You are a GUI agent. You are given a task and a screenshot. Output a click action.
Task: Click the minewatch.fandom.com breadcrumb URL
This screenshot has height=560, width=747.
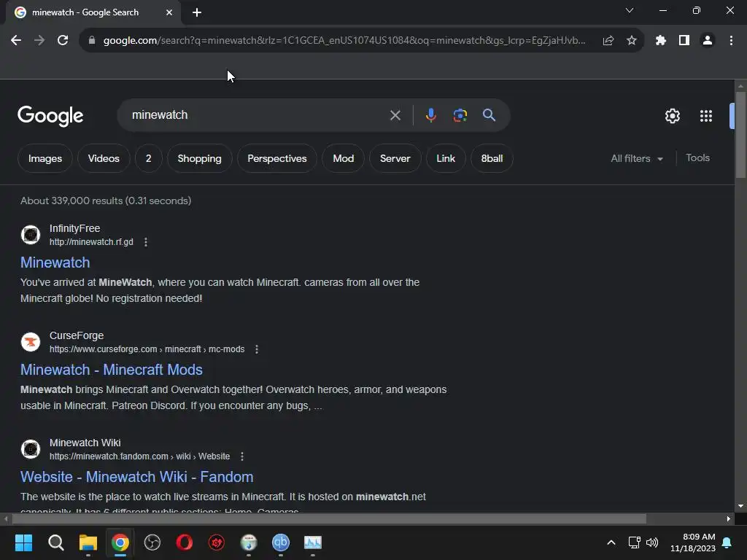coord(139,456)
